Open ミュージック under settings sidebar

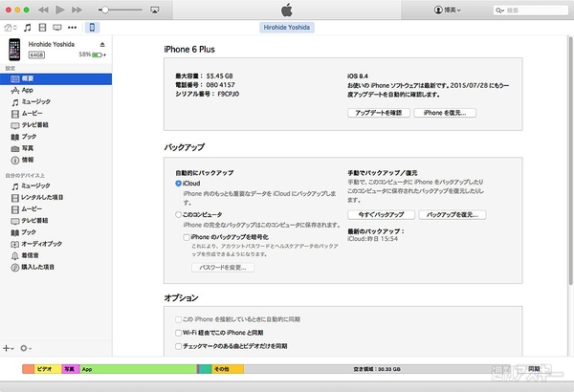(x=56, y=101)
